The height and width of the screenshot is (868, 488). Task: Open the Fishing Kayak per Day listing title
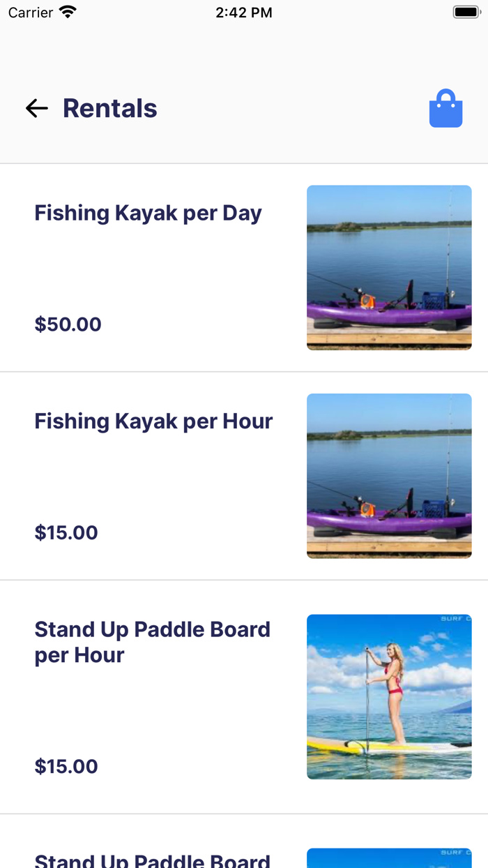pyautogui.click(x=148, y=213)
